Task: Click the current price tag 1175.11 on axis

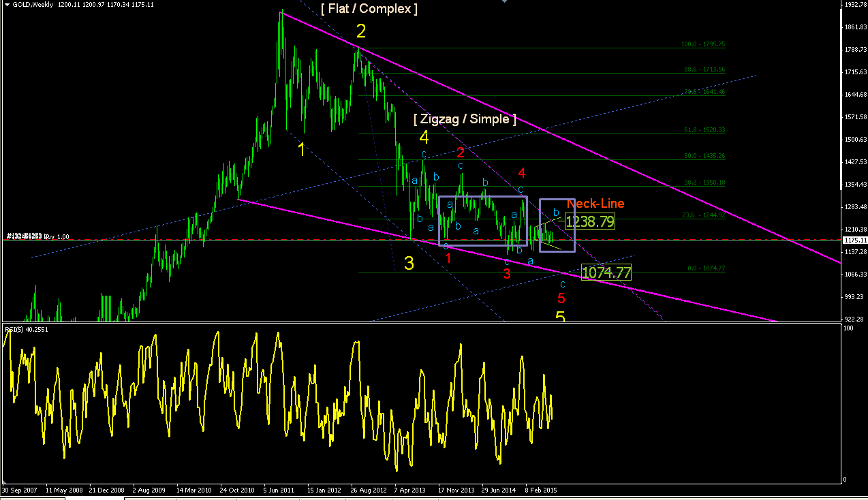Action: (854, 240)
